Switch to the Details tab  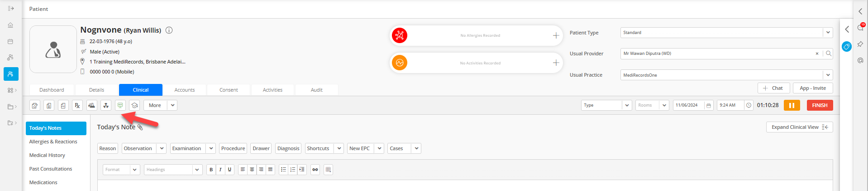[x=96, y=90]
